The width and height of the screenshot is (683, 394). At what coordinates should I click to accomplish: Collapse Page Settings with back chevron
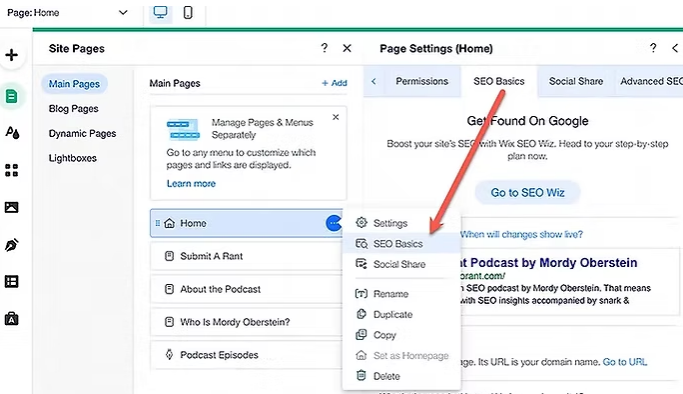point(675,48)
